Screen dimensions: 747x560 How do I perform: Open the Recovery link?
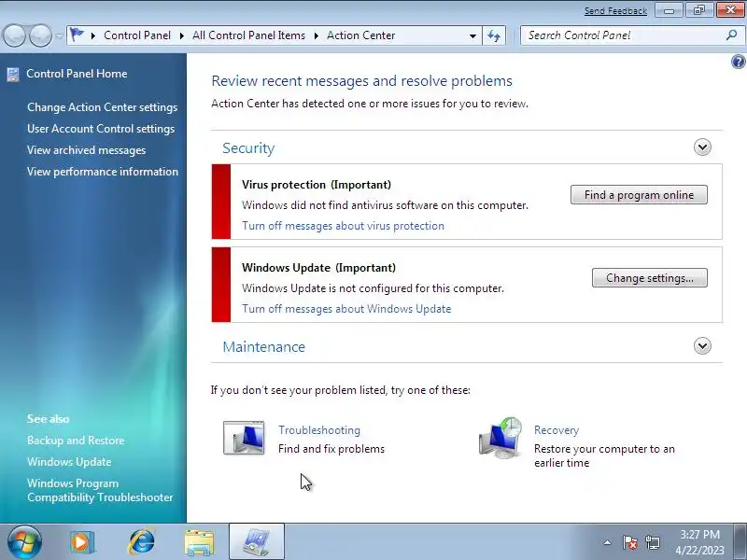coord(556,430)
